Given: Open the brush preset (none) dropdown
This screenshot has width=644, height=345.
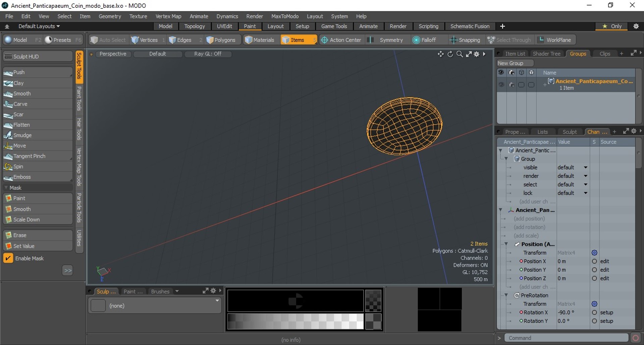Looking at the screenshot, I should [217, 301].
